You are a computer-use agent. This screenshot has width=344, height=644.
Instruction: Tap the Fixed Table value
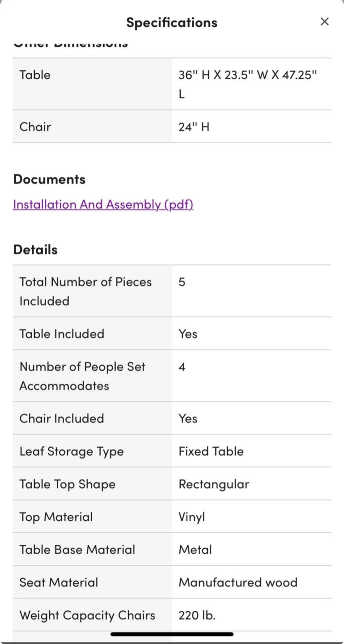(x=211, y=451)
